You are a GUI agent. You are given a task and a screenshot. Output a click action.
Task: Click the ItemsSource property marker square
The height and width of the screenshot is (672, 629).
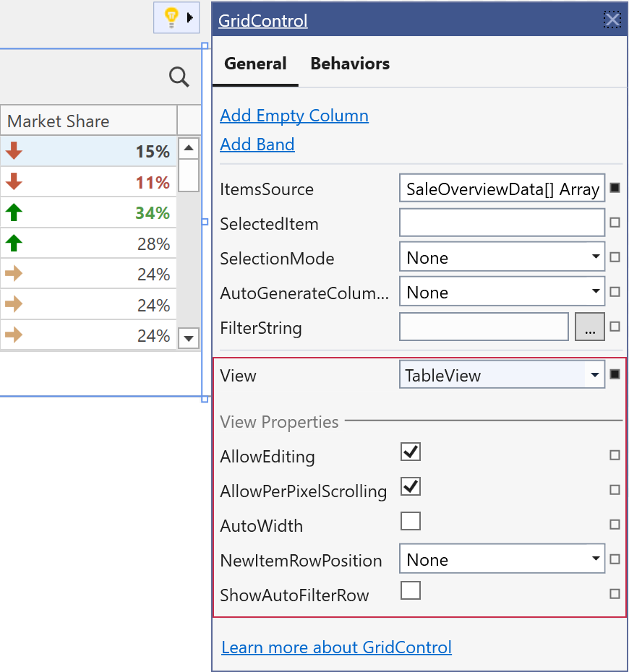click(615, 189)
